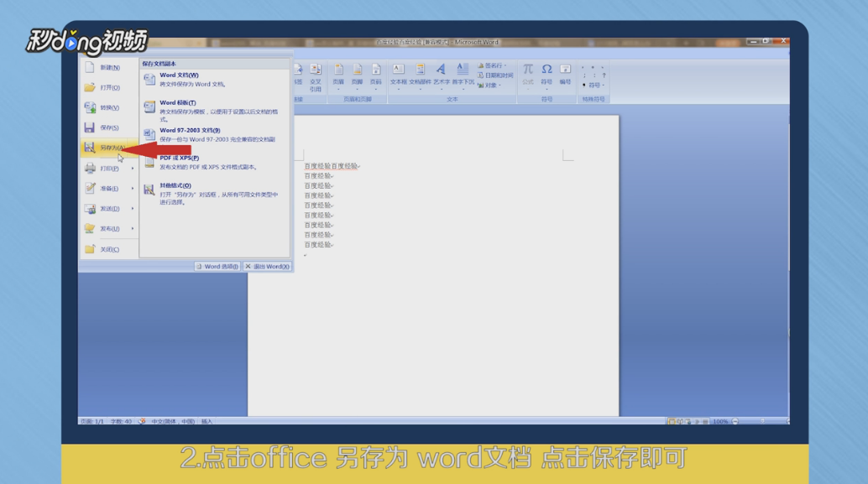
Task: Select the 转换(V) convert menu item
Action: 108,107
